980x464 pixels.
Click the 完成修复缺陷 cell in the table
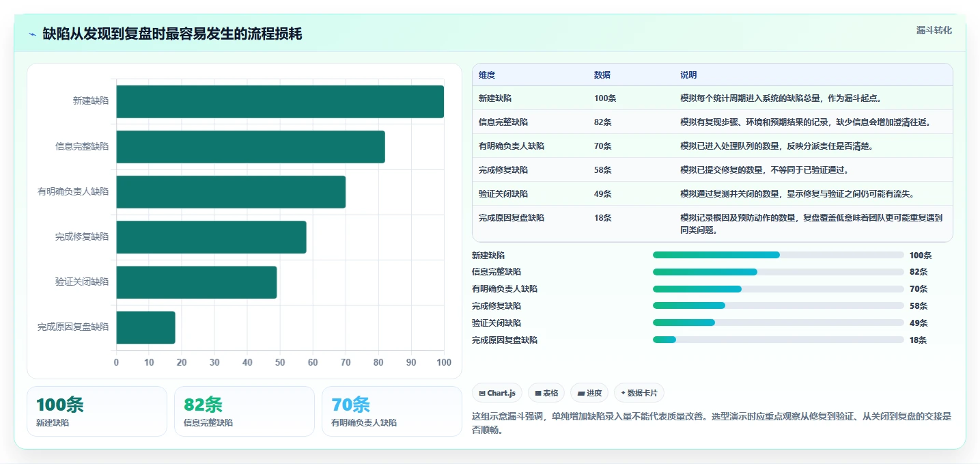[x=503, y=169]
